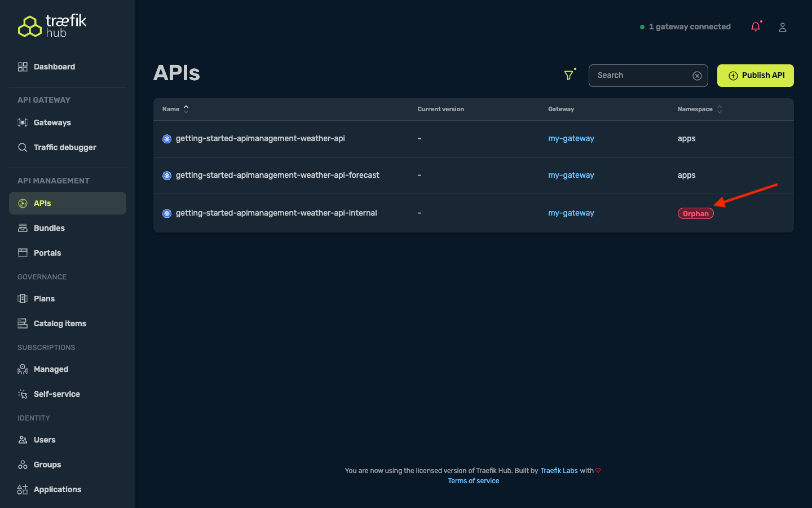Click the filter funnel icon

(x=569, y=75)
